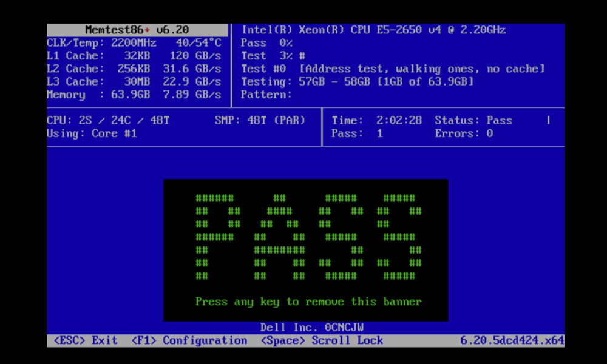Click the Pass 0% progress line
The width and height of the screenshot is (607, 364).
click(266, 42)
